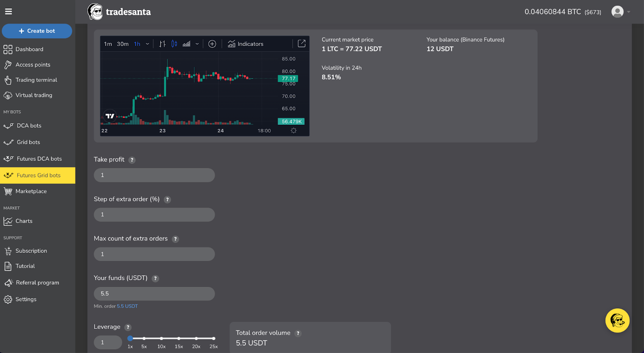Viewport: 644px width, 353px height.
Task: Select the bars chart style icon
Action: click(x=162, y=44)
